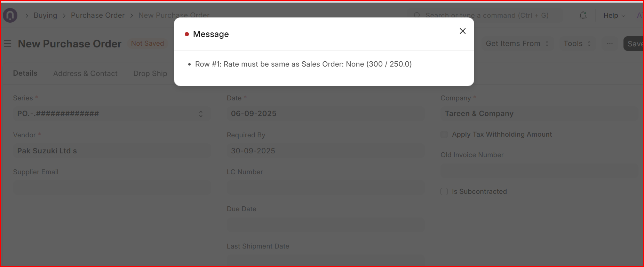This screenshot has height=267, width=644.
Task: Enable Apply Tax Withholding Amount checkbox
Action: 444,135
